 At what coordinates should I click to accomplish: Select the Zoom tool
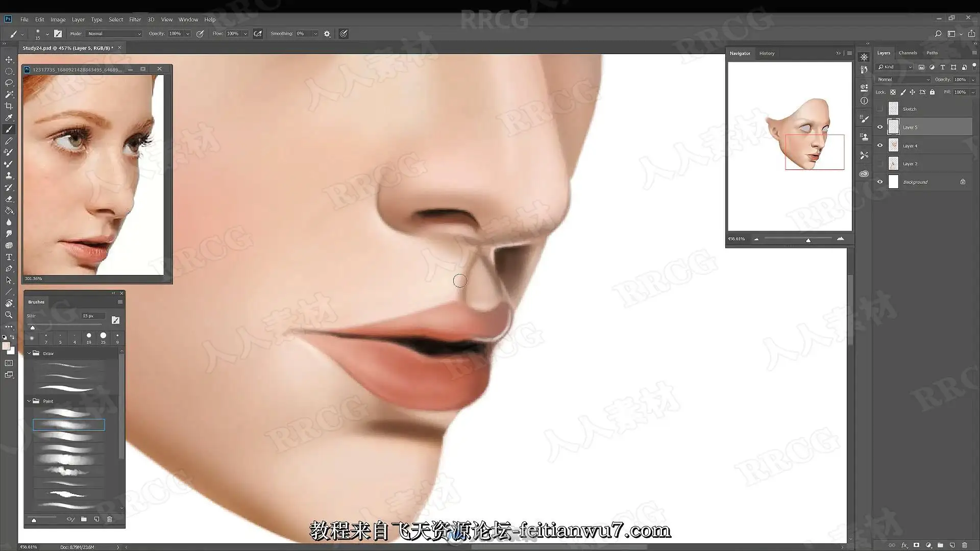[9, 315]
